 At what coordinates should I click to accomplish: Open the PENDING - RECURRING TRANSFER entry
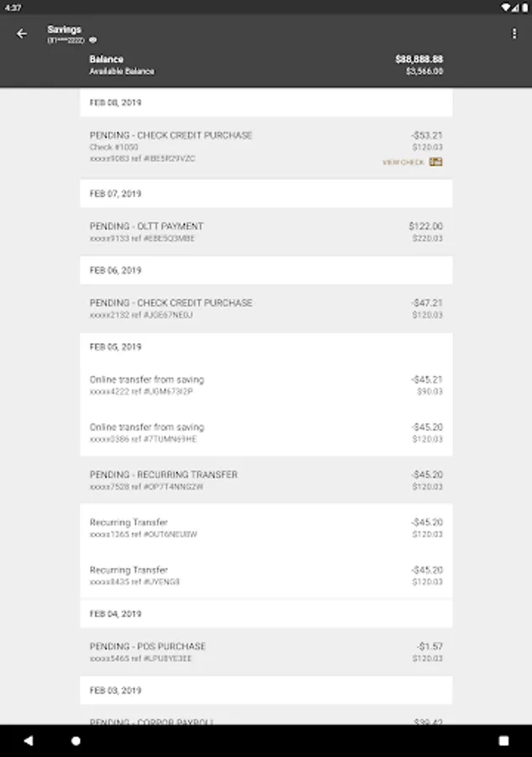point(266,480)
